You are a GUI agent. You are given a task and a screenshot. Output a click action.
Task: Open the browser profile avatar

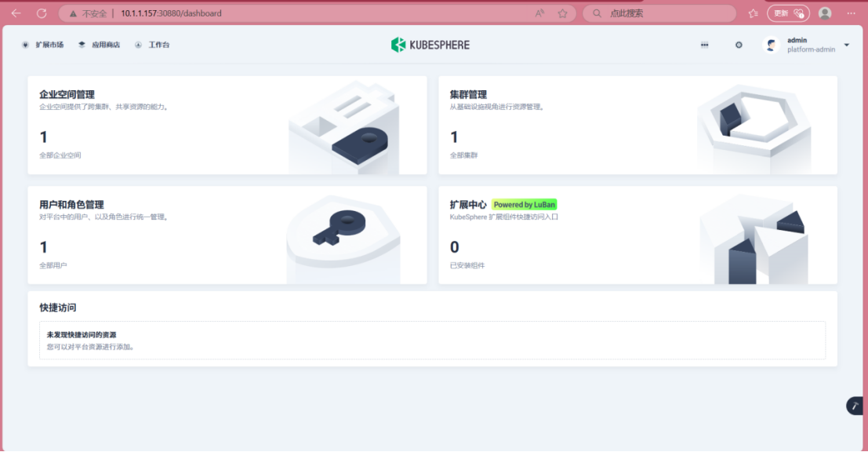point(825,13)
